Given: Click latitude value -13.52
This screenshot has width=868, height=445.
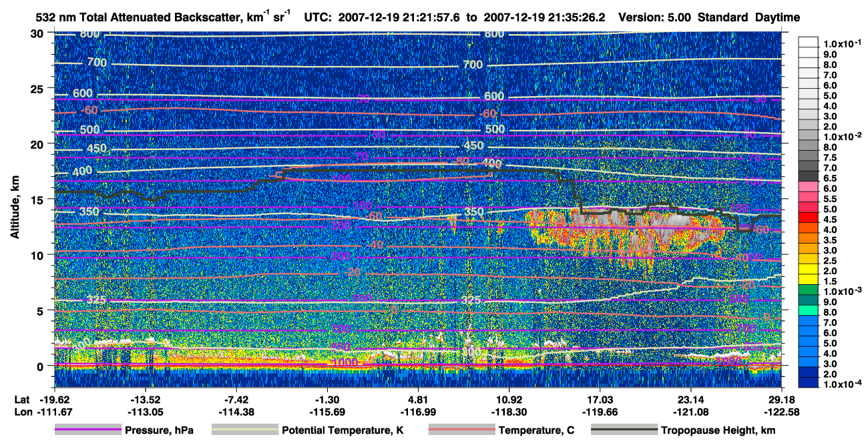Looking at the screenshot, I should [x=146, y=400].
